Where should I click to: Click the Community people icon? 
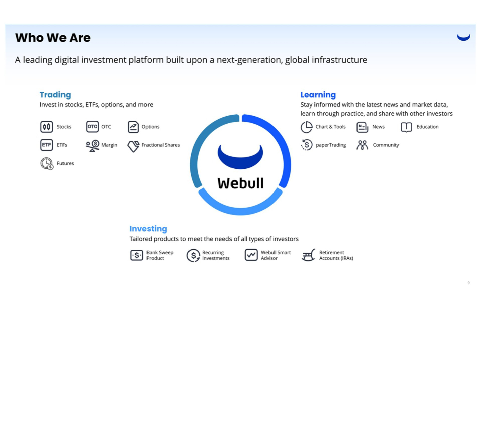coord(362,145)
